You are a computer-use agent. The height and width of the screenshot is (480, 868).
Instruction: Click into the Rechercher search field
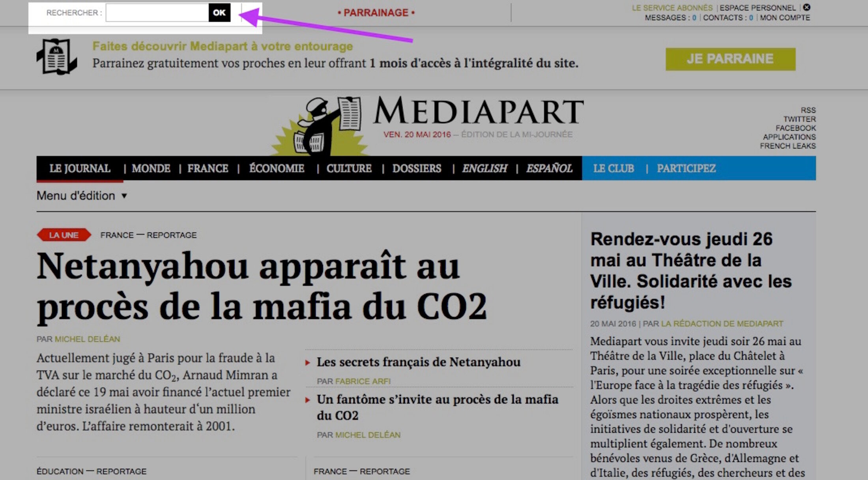coord(157,13)
